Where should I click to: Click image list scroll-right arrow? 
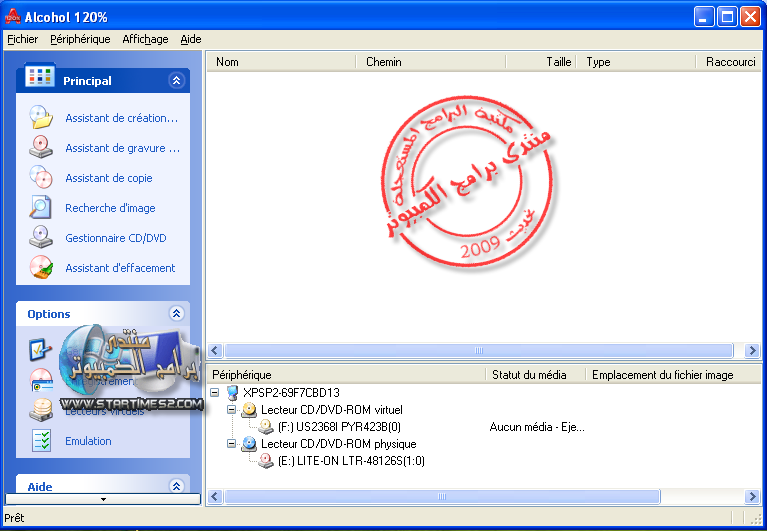pyautogui.click(x=752, y=351)
